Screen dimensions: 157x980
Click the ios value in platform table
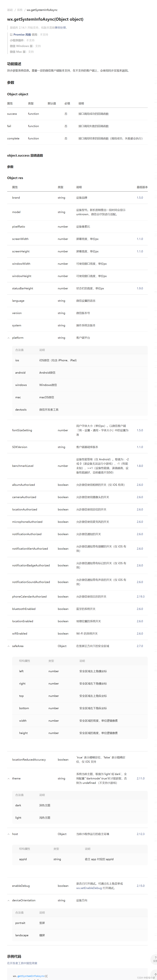click(17, 360)
